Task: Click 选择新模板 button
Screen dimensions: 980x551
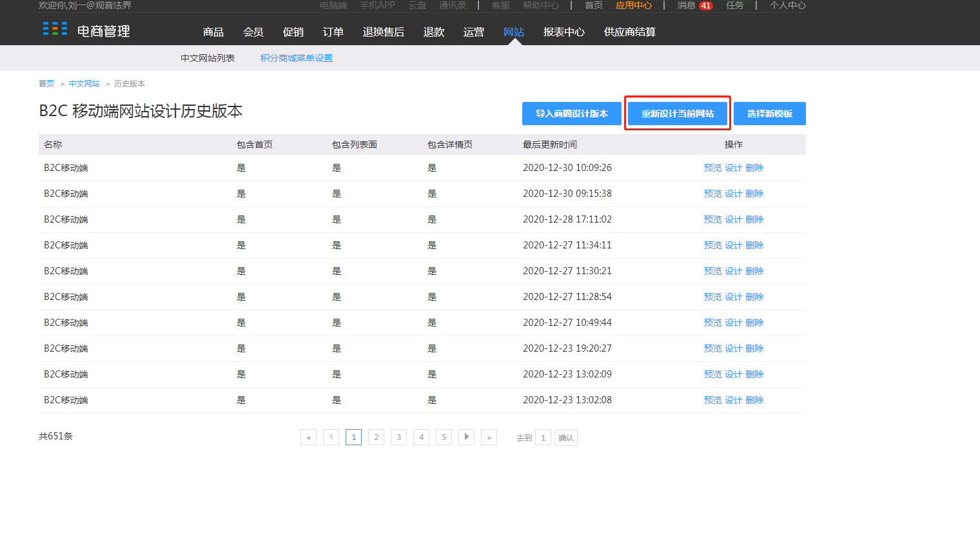Action: click(x=770, y=114)
